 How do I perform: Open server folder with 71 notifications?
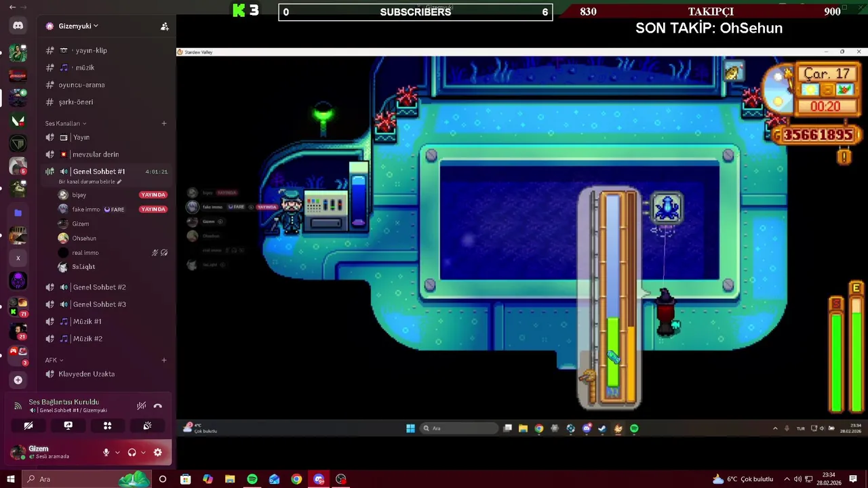click(18, 307)
